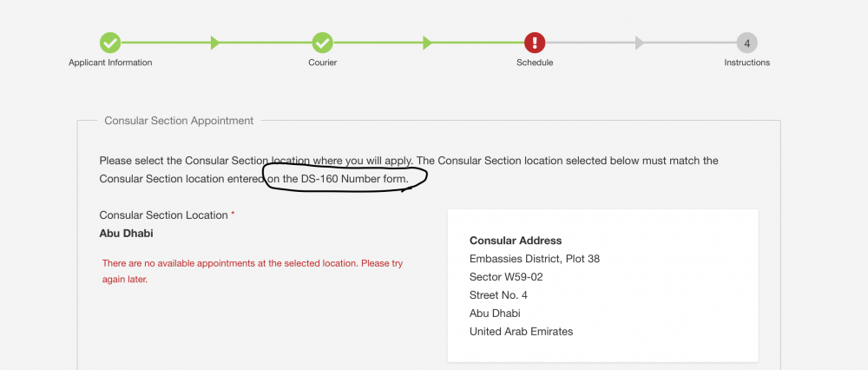
Task: Click the Applicant Information green checkmark step
Action: click(x=110, y=43)
